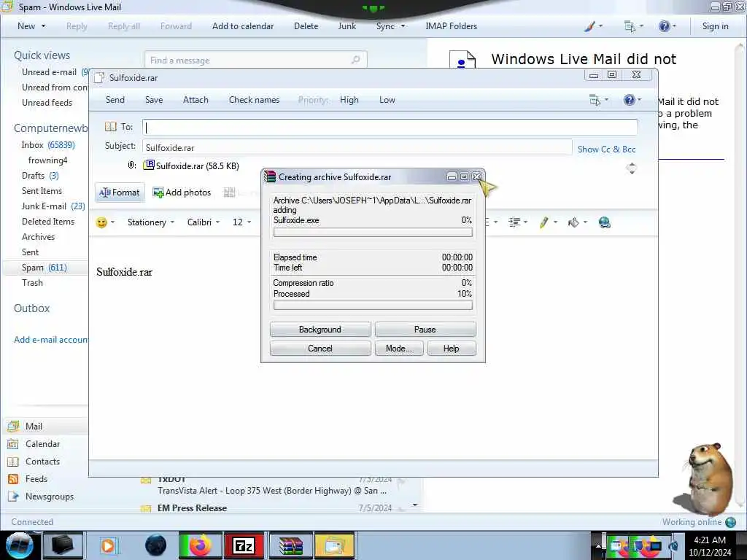747x560 pixels.
Task: Open the Deleted Items folder
Action: tap(48, 222)
